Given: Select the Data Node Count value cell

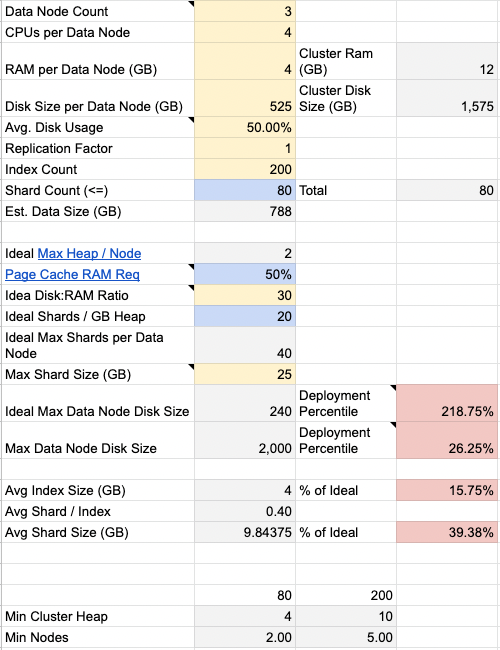Looking at the screenshot, I should point(245,11).
